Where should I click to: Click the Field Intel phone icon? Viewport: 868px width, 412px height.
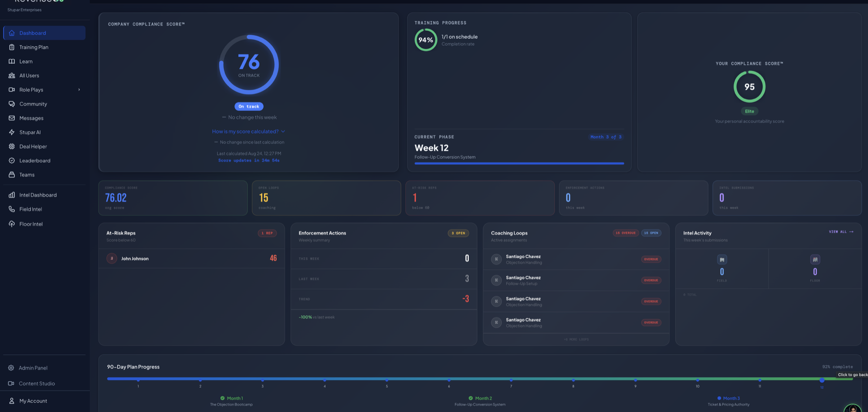(12, 209)
